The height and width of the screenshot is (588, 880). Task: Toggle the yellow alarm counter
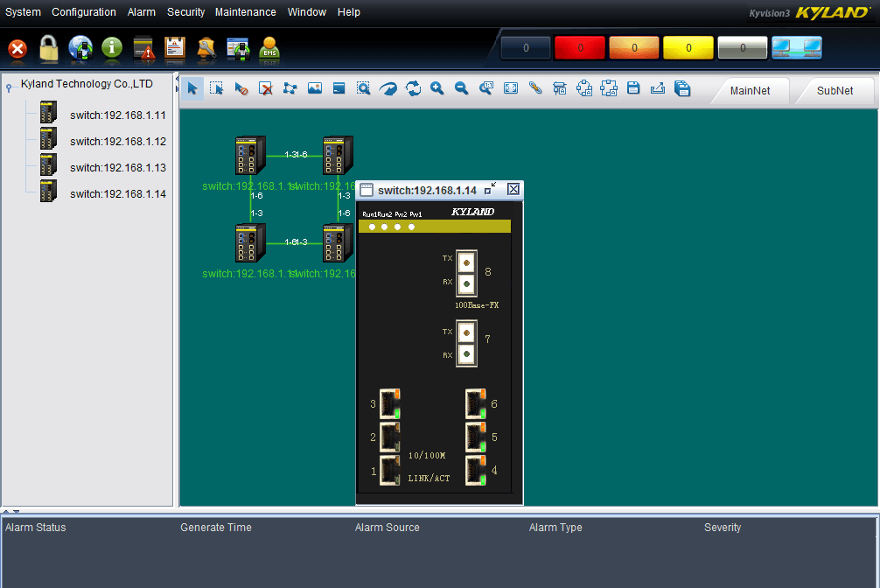click(x=688, y=48)
